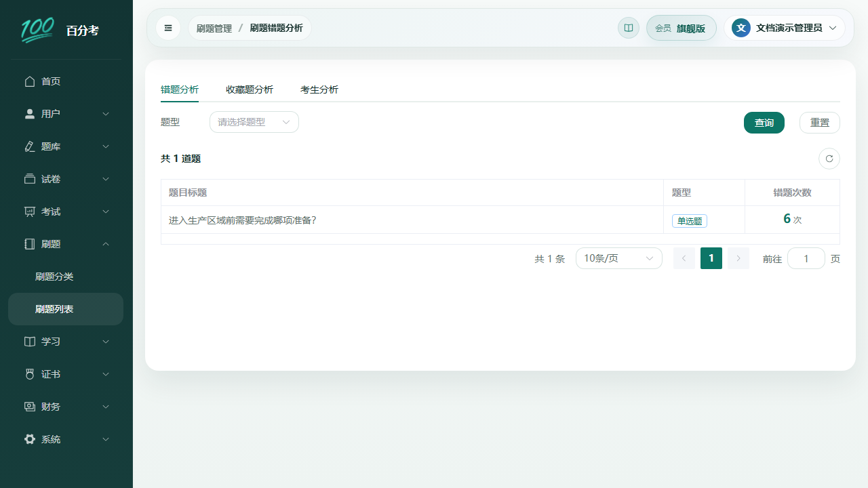
Task: Click the 刷题管理 breadcrumb link
Action: tap(214, 28)
